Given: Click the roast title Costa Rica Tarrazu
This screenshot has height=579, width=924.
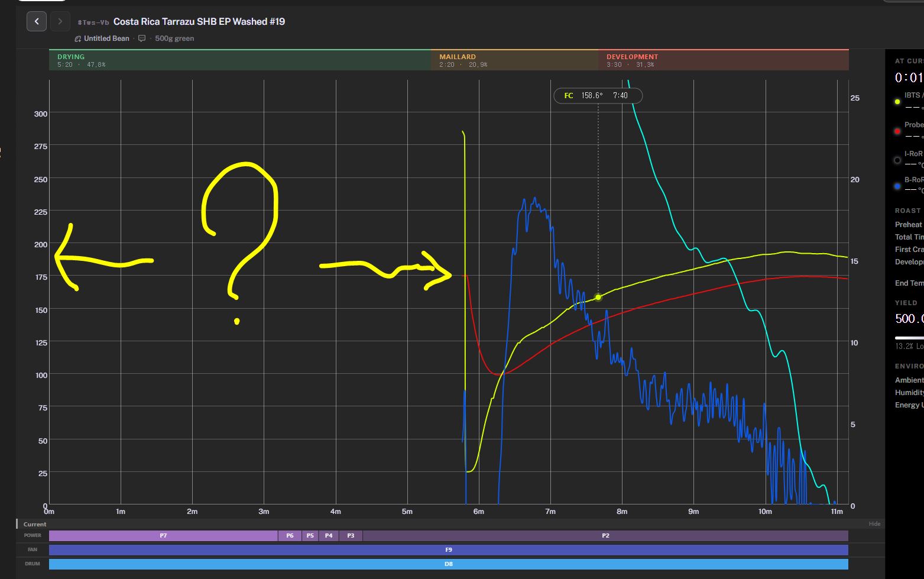Looking at the screenshot, I should tap(199, 21).
